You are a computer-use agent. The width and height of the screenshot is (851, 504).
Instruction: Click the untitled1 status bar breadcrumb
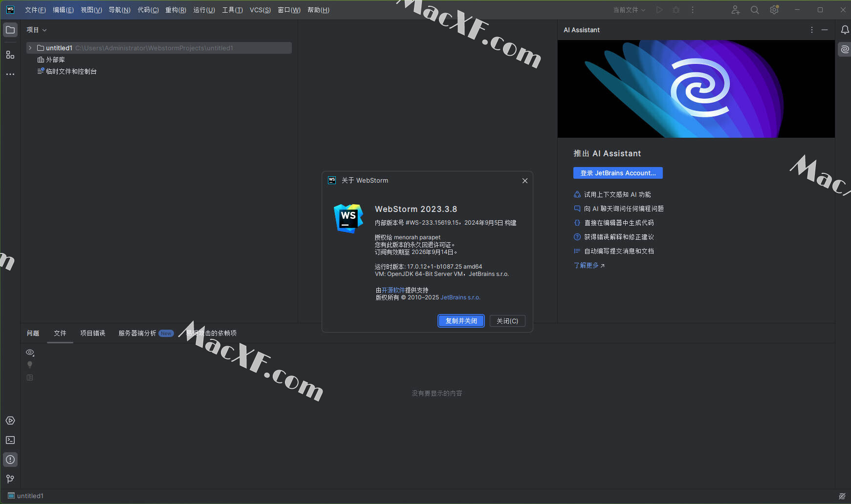(26, 496)
